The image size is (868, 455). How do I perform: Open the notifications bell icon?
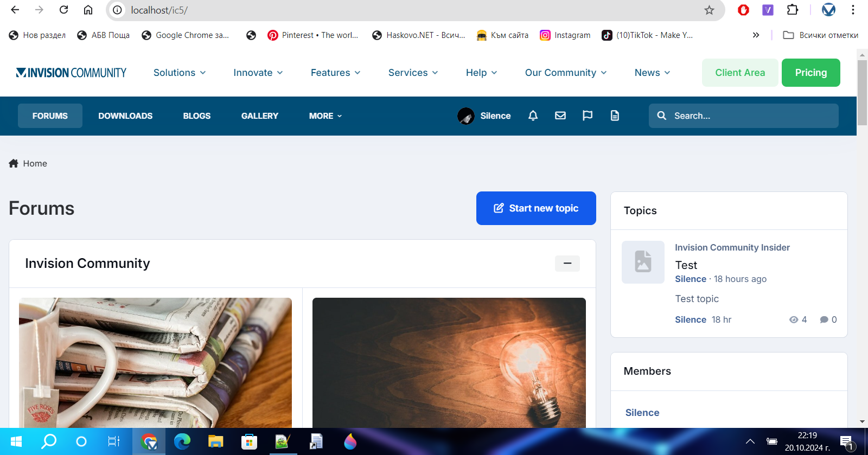point(533,116)
